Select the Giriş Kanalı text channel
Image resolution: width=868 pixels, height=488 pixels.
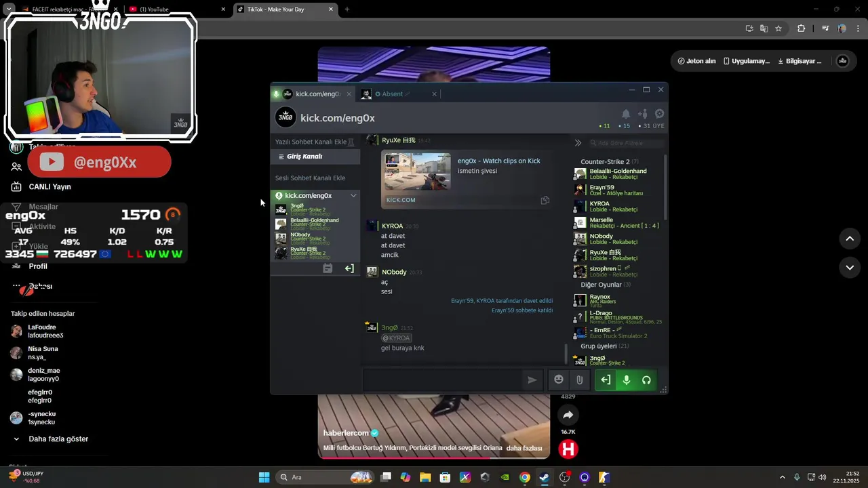tap(315, 157)
